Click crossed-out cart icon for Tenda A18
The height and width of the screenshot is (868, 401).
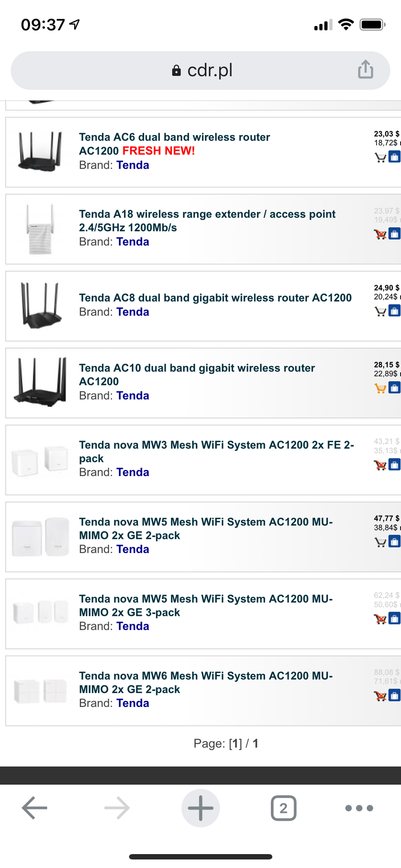(380, 234)
